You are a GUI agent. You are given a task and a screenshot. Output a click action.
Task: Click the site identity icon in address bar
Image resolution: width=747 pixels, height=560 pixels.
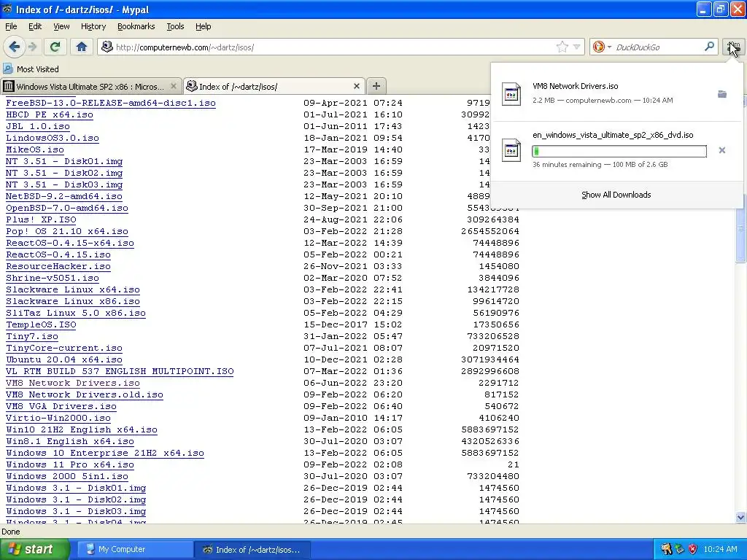(107, 47)
